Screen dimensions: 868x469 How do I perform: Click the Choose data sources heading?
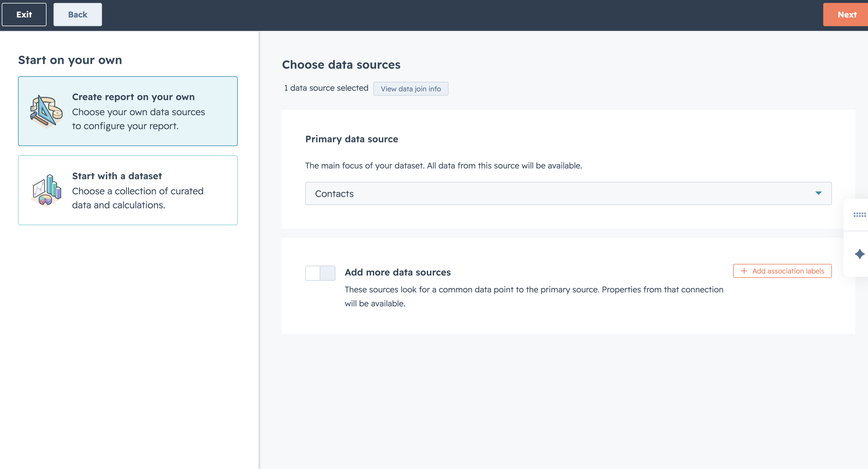click(x=341, y=65)
